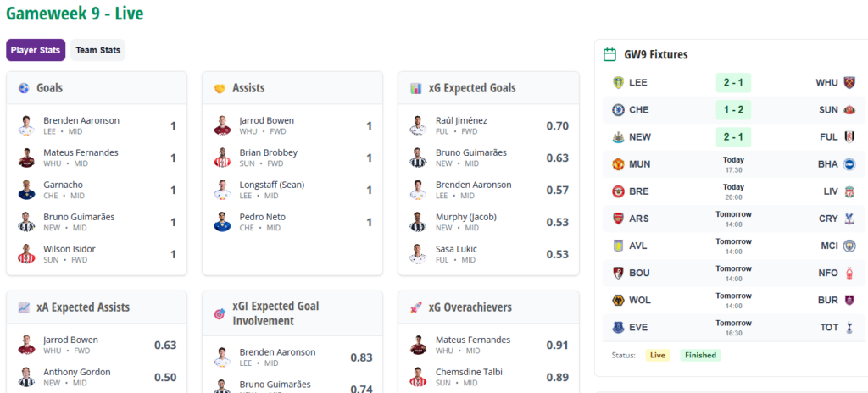Viewport: 868px width, 393px height.
Task: Click the green Finished status badge
Action: point(700,355)
